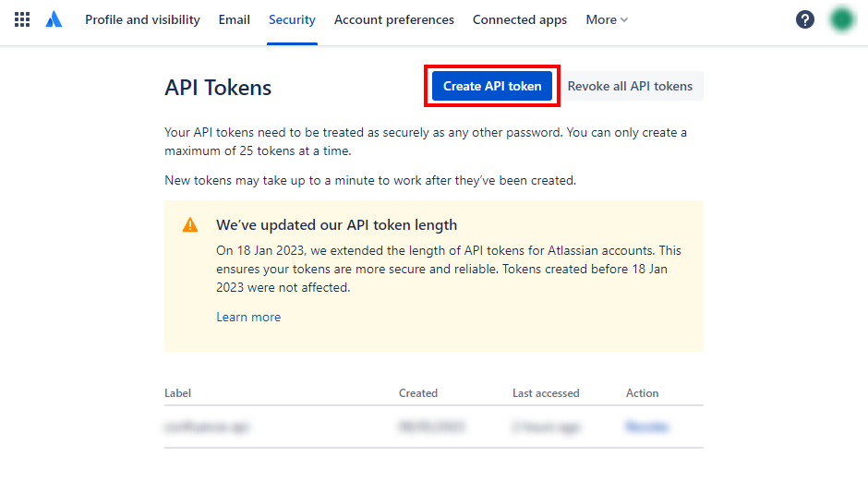The width and height of the screenshot is (868, 481).
Task: Expand the More dropdown in navigation
Action: pos(607,19)
